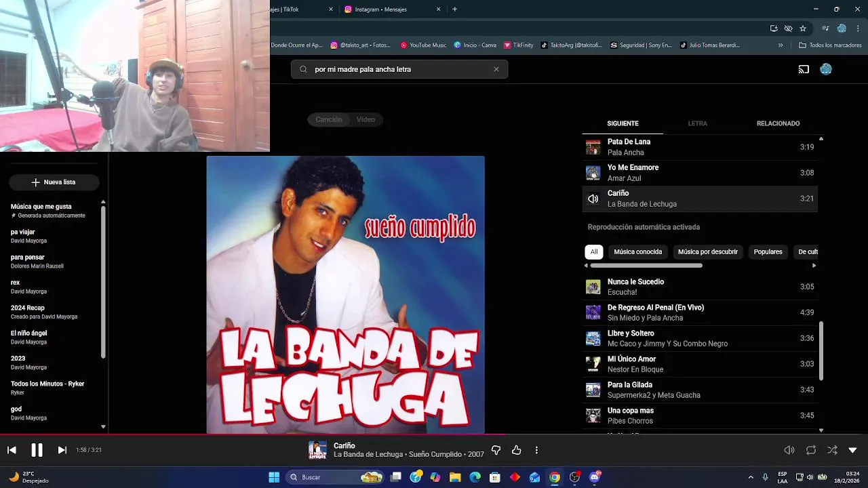
Task: Select the Populares filter chip
Action: tap(768, 251)
